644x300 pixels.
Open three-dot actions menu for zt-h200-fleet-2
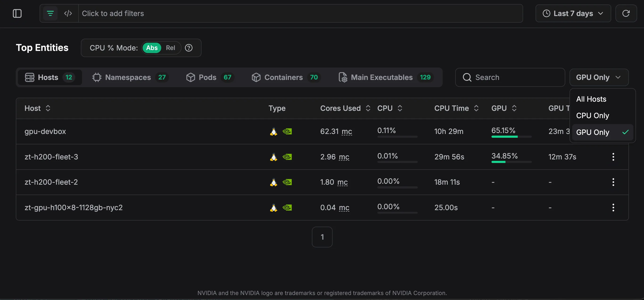[613, 182]
